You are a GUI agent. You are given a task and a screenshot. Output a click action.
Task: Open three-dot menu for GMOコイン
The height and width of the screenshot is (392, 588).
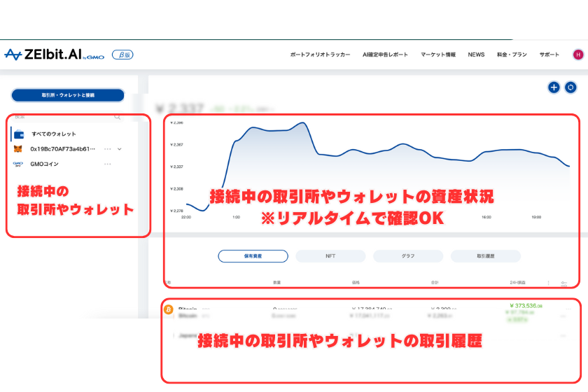coord(108,164)
